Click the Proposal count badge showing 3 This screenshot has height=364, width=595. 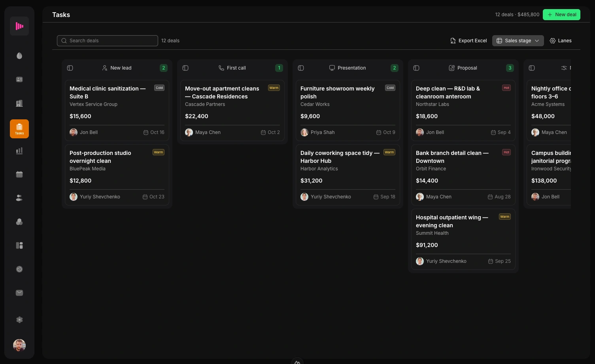[510, 68]
